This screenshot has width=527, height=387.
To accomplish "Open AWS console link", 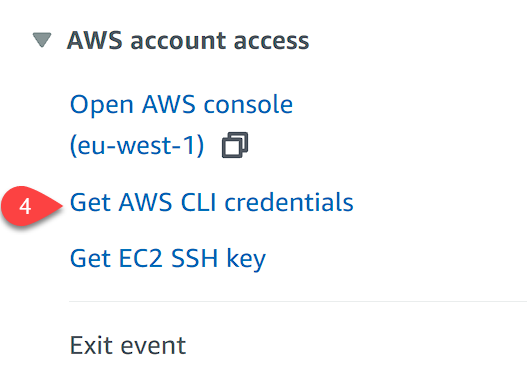I will point(181,124).
